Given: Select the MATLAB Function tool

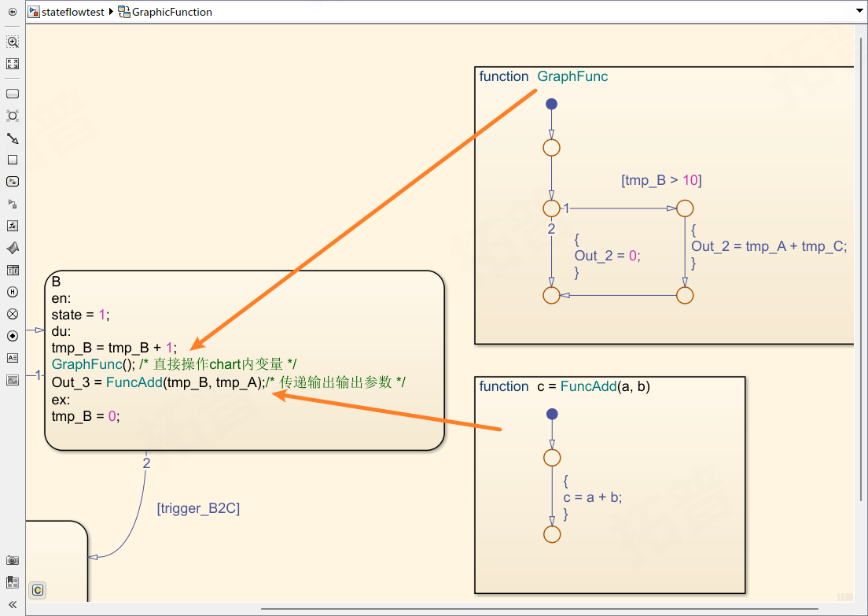Looking at the screenshot, I should tap(13, 248).
